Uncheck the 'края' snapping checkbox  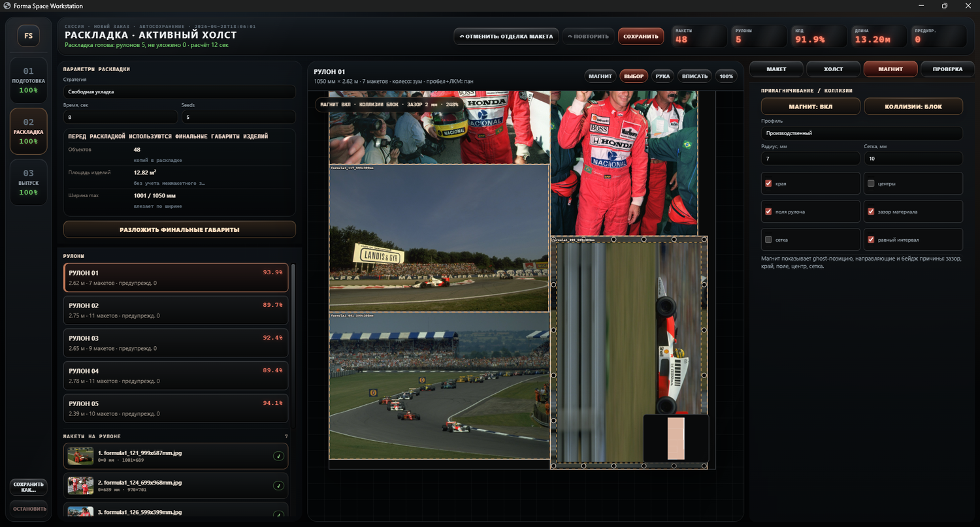pos(768,184)
